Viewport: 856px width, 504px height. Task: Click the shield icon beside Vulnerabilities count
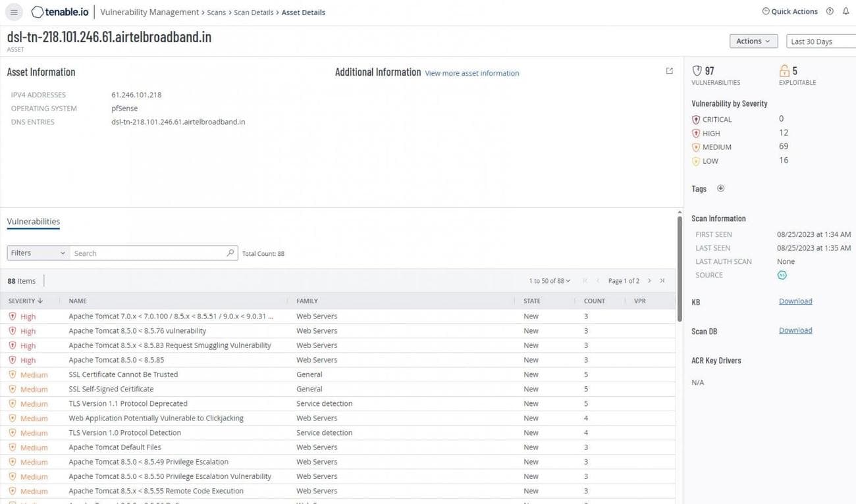point(697,70)
